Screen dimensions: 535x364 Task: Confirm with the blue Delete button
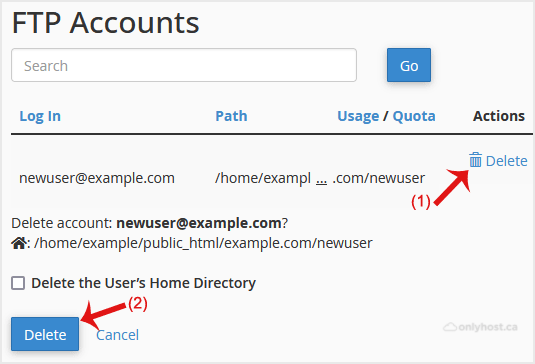click(45, 334)
